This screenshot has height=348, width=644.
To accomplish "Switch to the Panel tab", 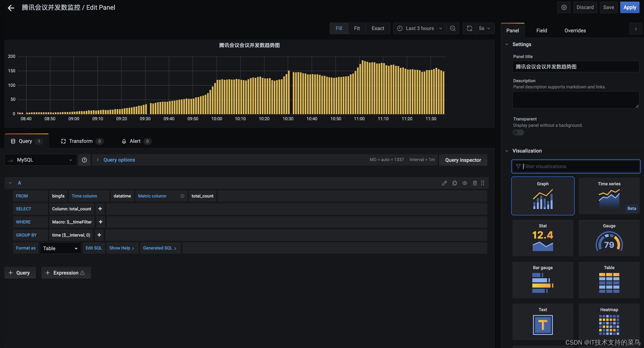I will point(512,31).
